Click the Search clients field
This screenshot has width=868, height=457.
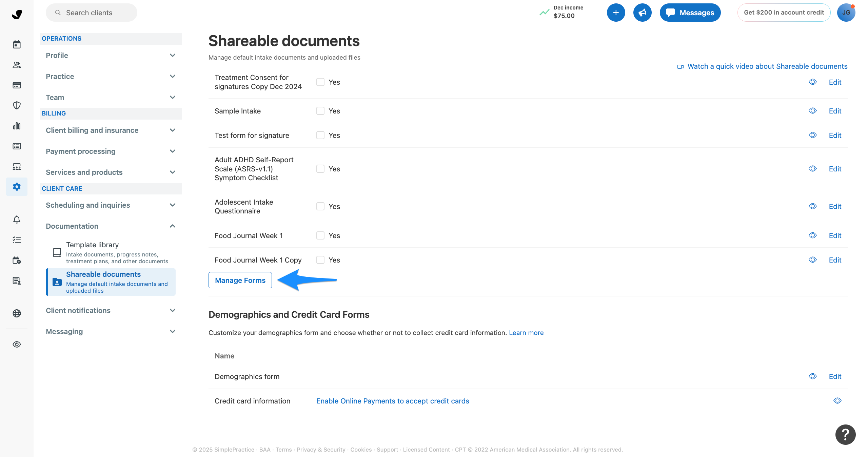[92, 13]
